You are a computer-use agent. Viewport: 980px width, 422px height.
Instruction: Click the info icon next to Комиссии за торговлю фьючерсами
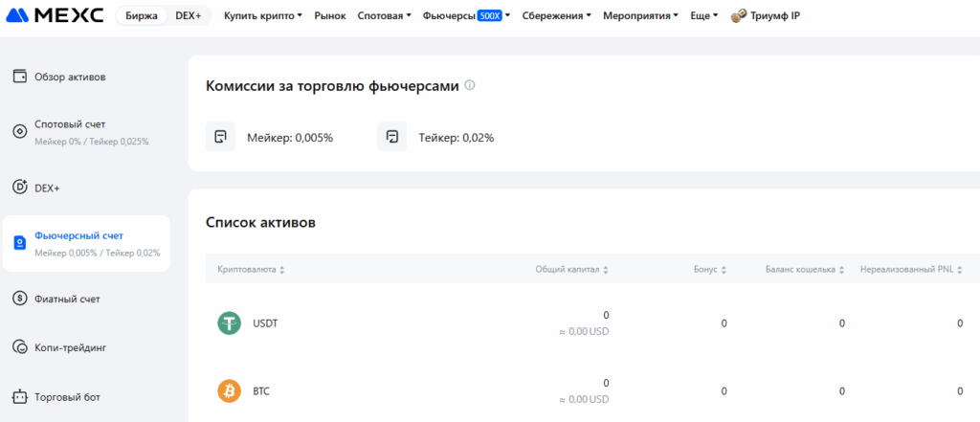(470, 85)
